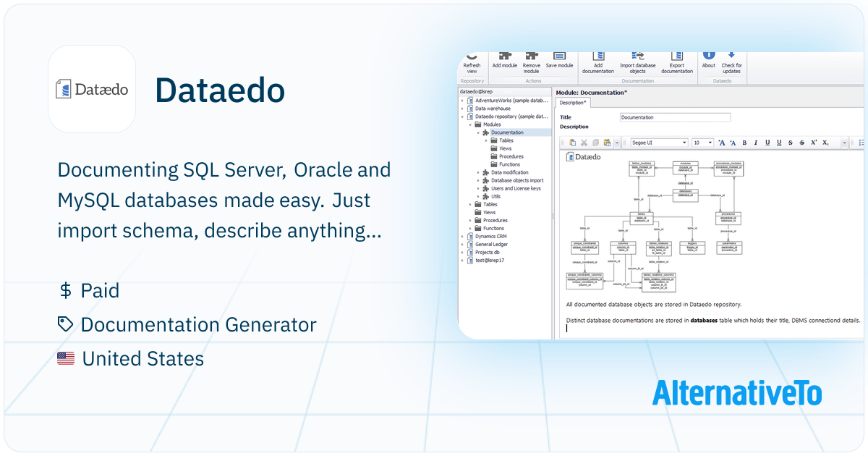Switch to the Description* tab
Image resolution: width=868 pixels, height=456 pixels.
tap(572, 103)
